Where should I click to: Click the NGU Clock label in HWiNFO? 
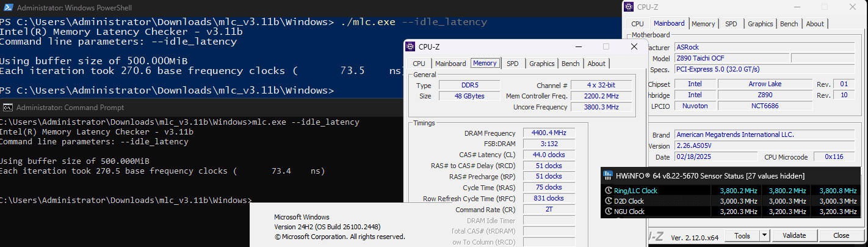click(629, 212)
